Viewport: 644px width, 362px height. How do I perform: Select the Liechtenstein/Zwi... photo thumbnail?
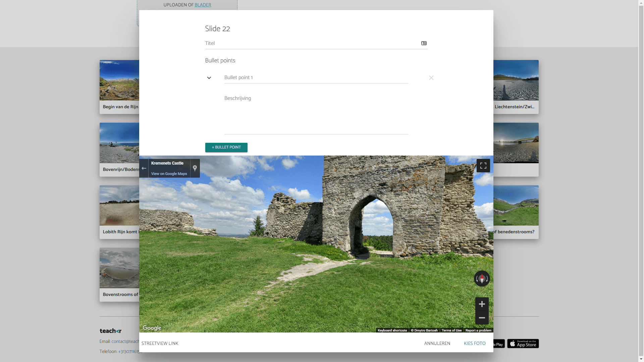tap(516, 81)
